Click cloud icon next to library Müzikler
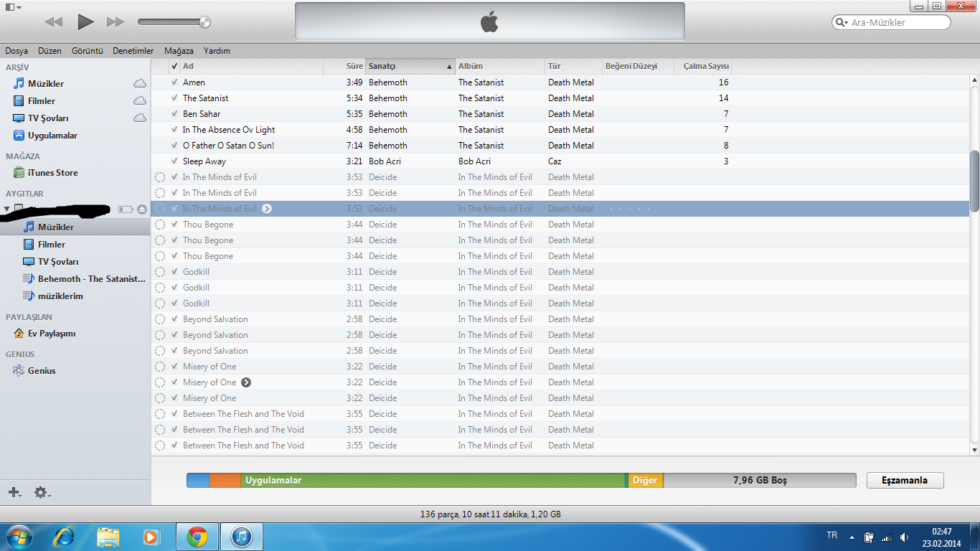 pos(140,84)
